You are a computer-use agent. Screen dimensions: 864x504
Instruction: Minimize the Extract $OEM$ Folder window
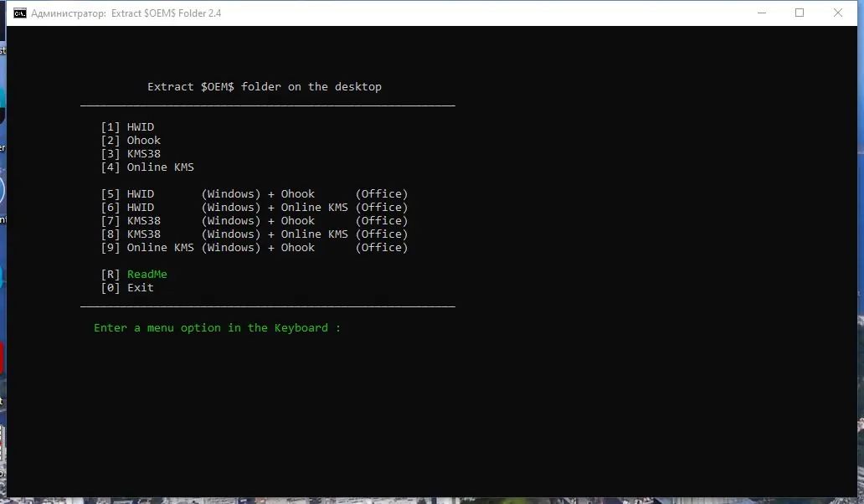762,13
